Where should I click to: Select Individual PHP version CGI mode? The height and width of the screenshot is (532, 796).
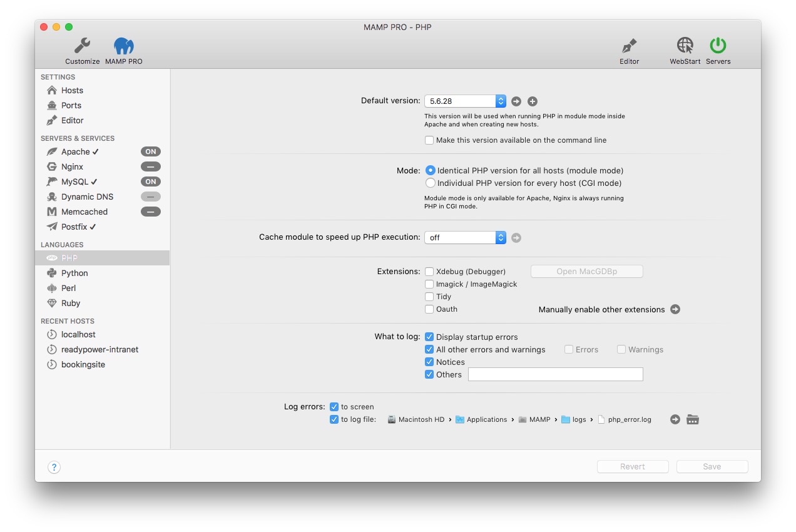click(x=430, y=183)
